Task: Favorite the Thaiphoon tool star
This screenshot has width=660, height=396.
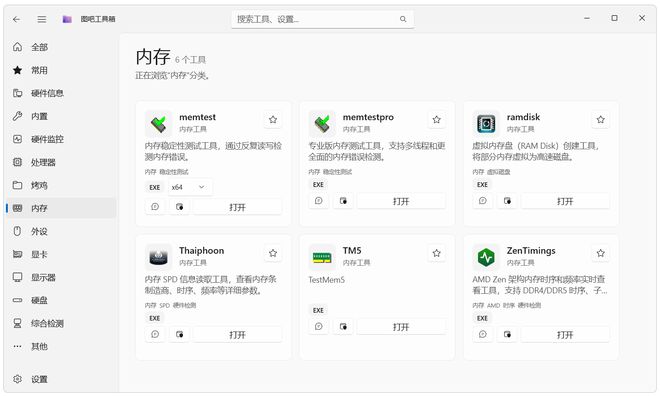Action: [x=273, y=253]
